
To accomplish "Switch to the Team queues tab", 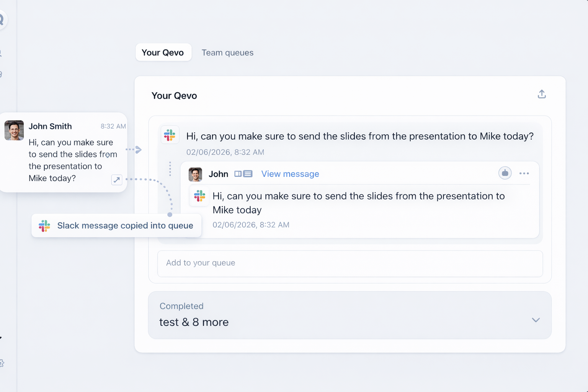I will (x=227, y=52).
